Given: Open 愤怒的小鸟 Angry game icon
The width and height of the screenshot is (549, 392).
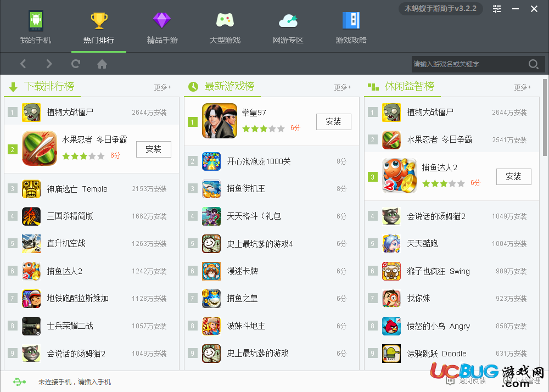Looking at the screenshot, I should [x=391, y=326].
